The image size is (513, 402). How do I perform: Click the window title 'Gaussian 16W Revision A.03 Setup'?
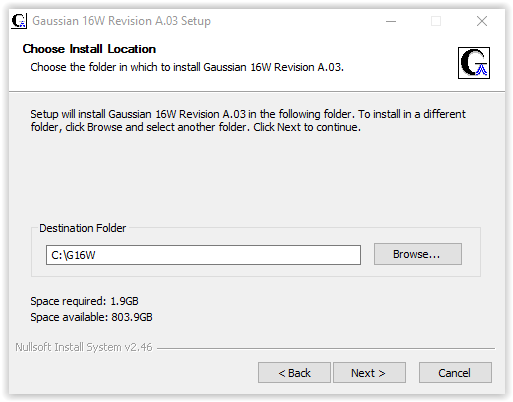click(x=121, y=21)
